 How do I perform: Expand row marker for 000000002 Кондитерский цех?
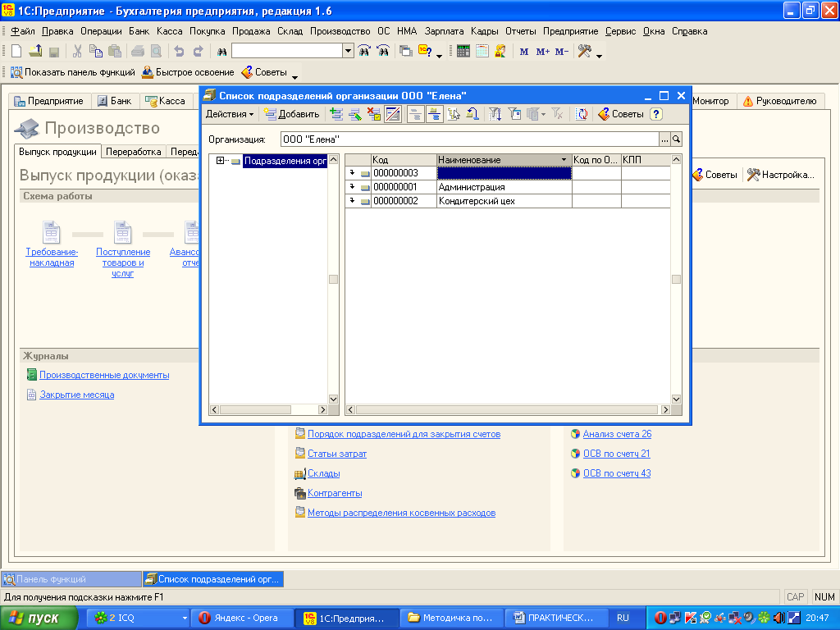click(352, 201)
